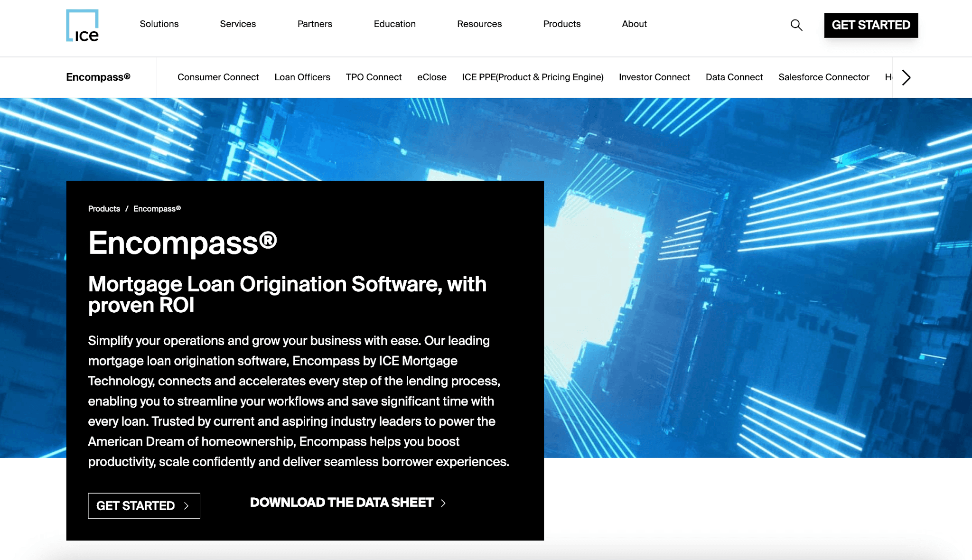Screen dimensions: 972x560
Task: Click the ICE logo
Action: (x=83, y=26)
